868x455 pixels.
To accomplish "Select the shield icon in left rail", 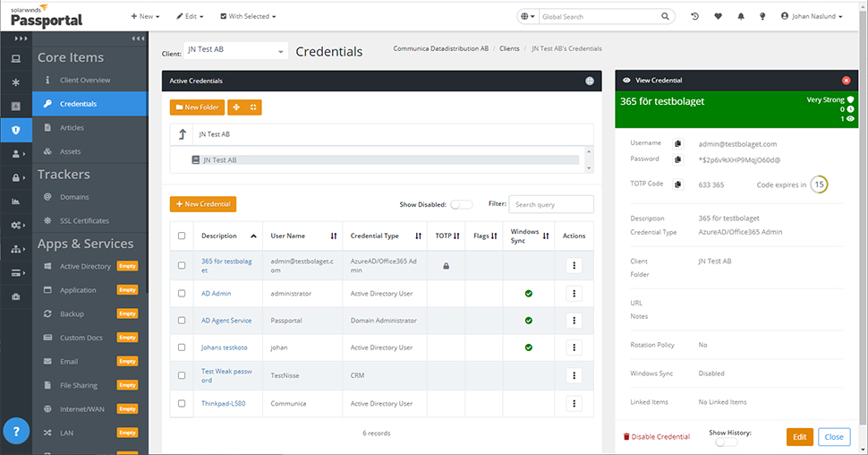I will coord(16,130).
